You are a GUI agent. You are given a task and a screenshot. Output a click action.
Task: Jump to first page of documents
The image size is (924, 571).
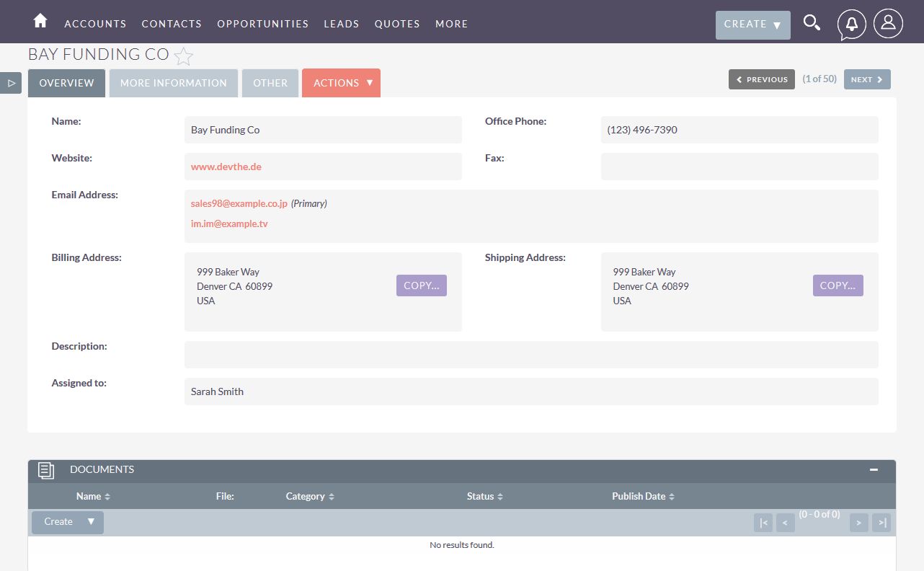tap(763, 523)
